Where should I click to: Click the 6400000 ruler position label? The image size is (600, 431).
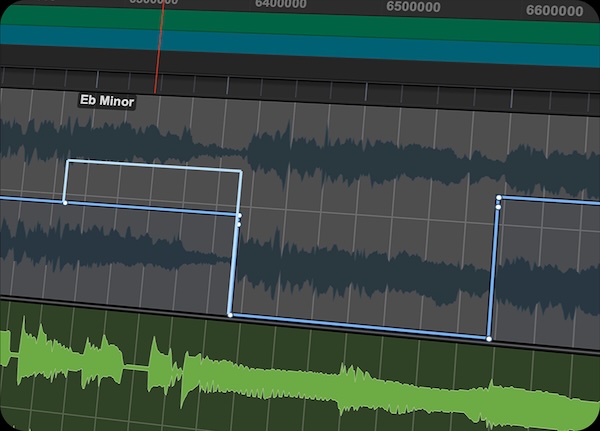click(280, 5)
